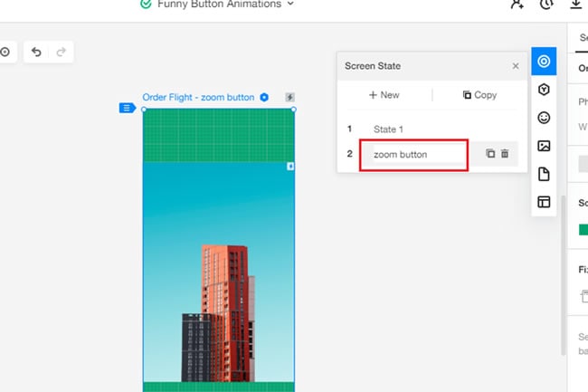Click the green color swatch in right panel

click(x=583, y=230)
